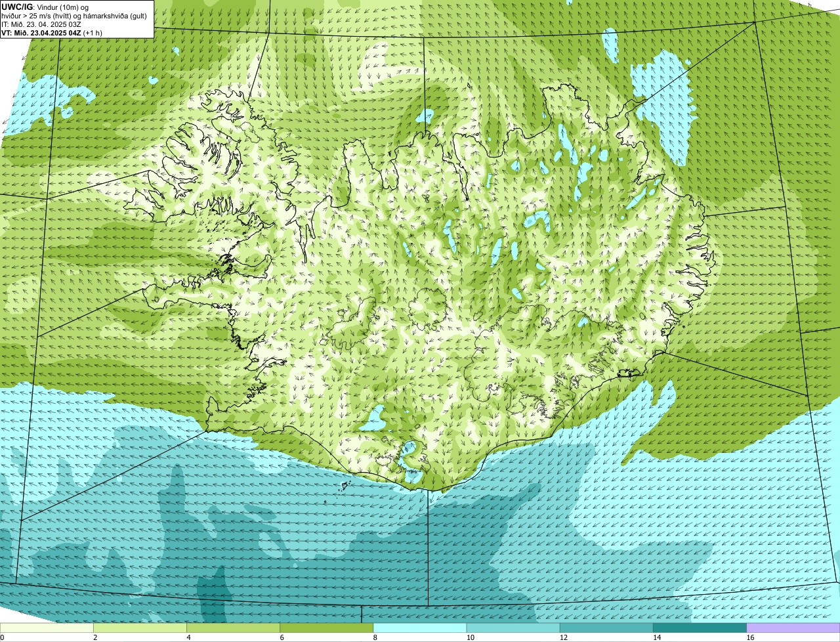The image size is (840, 642).
Task: Click the scale label "0"
Action: pos(2,637)
